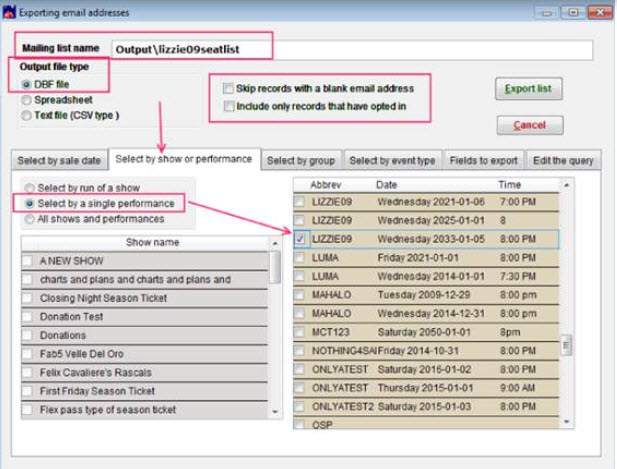The height and width of the screenshot is (469, 617).
Task: Click the Mailing list name input field
Action: click(352, 50)
